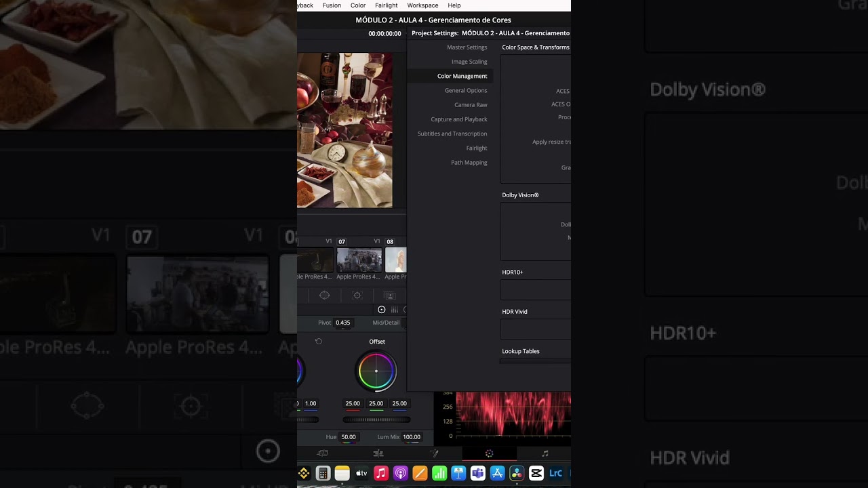
Task: Open the Power Window palette icon
Action: pos(325,296)
